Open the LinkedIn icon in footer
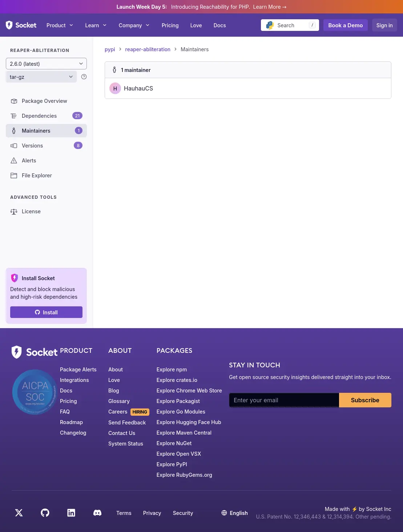 pyautogui.click(x=71, y=513)
